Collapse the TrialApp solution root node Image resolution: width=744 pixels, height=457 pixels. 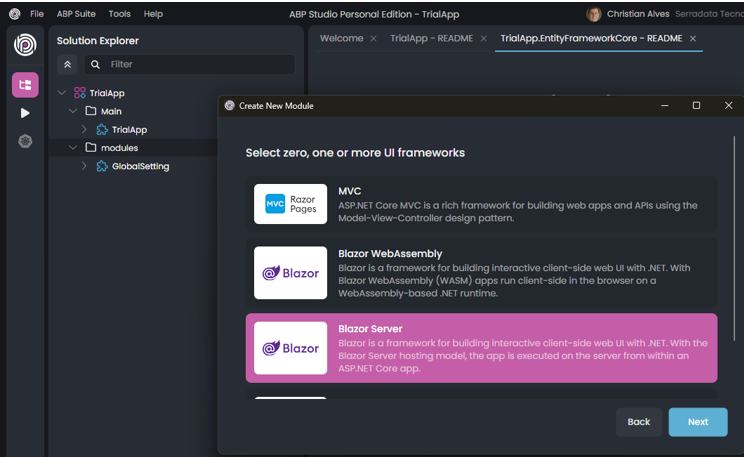coord(63,93)
